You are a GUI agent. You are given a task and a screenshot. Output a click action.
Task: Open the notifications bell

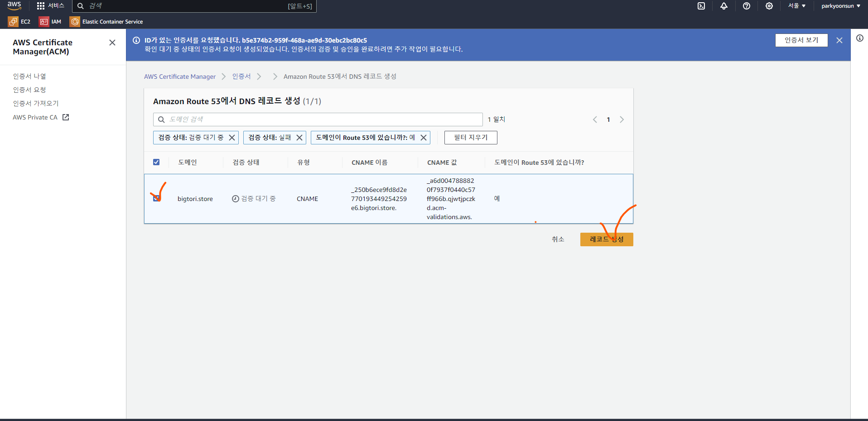[x=724, y=6]
